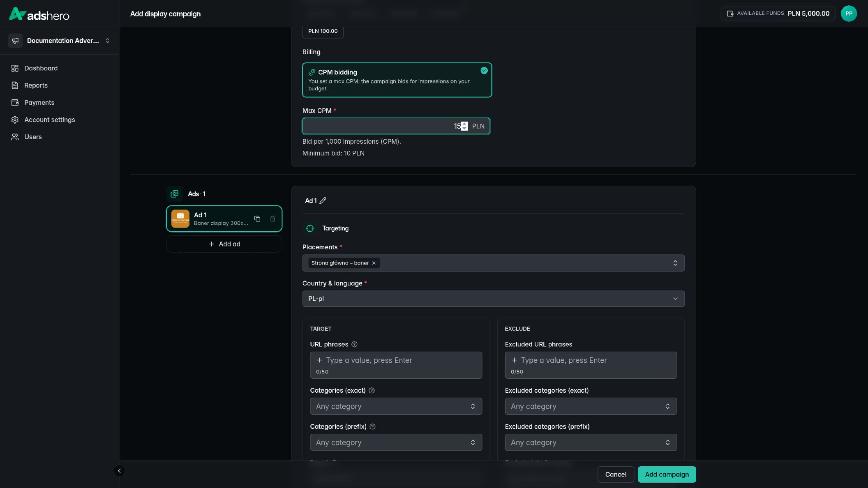
Task: Remove the Strona główna – baner placement tag
Action: 374,263
